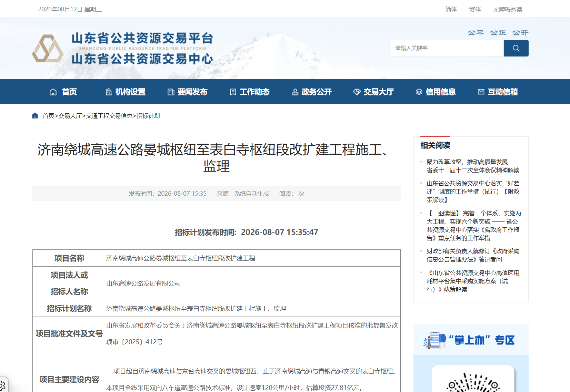Go to 要闻发布 in the nav bar

[x=192, y=92]
